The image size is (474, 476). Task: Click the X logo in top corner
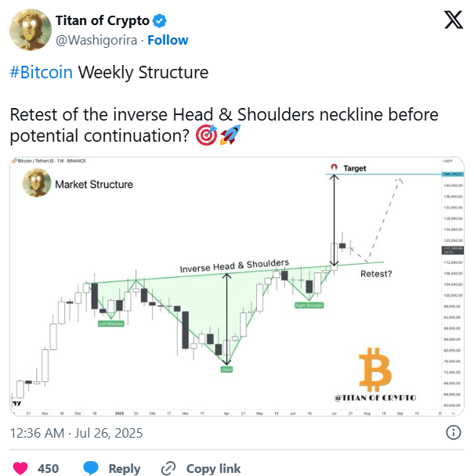[454, 20]
